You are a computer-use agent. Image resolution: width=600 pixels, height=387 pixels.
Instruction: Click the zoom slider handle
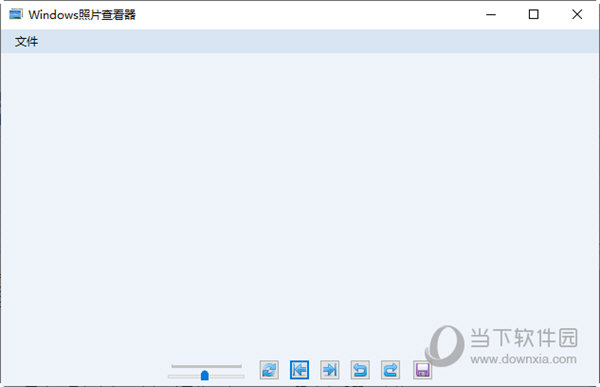205,376
